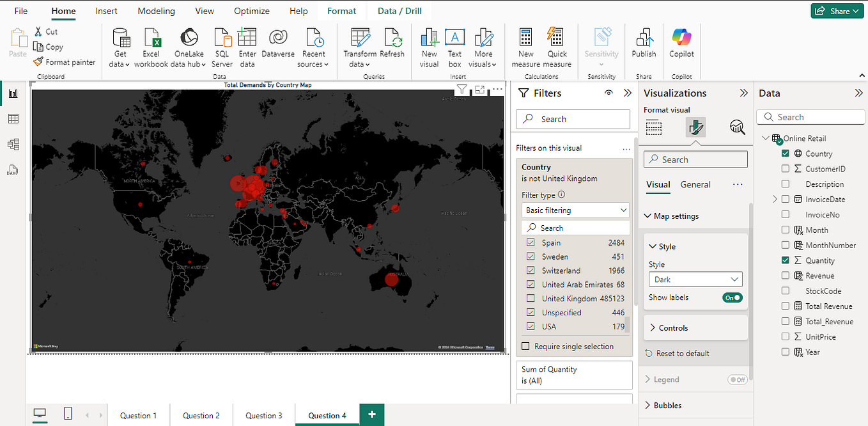Open the Modeling ribbon tab
This screenshot has height=426, width=868.
pos(156,11)
